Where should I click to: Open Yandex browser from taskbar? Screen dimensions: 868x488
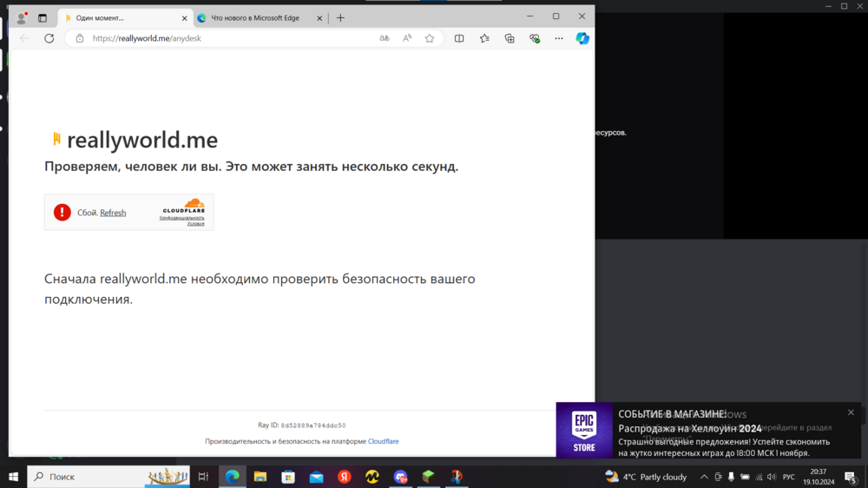pos(345,477)
